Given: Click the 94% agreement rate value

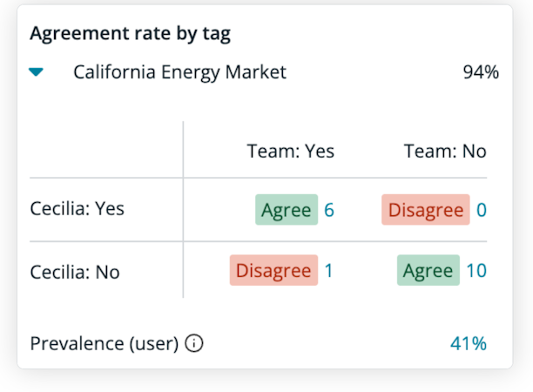Looking at the screenshot, I should [481, 72].
